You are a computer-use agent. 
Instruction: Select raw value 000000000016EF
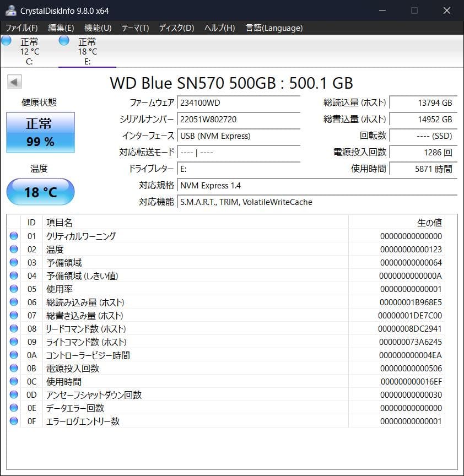411,382
